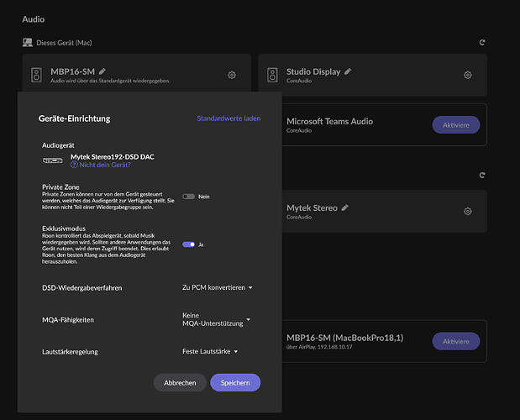Activate Microsoft Teams Audio device
This screenshot has height=420, width=520.
pyautogui.click(x=456, y=125)
